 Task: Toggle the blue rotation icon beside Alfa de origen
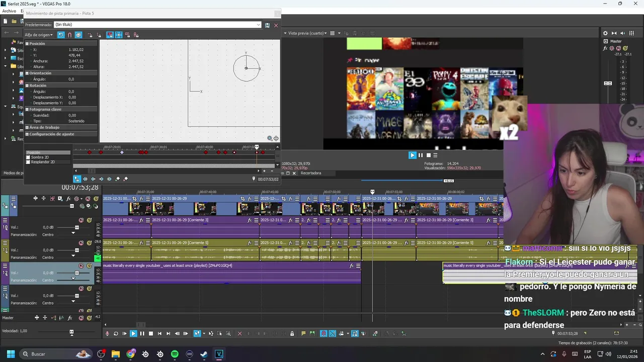coord(61,35)
